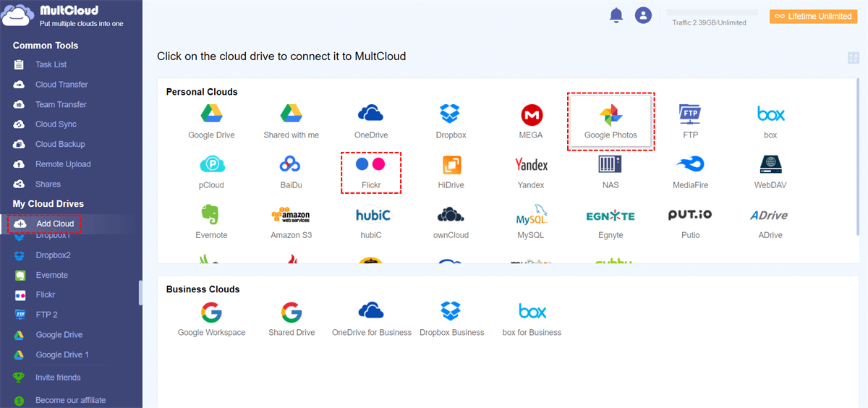Viewport: 868px width, 408px height.
Task: Open Google Drive in My Cloud Drives
Action: pyautogui.click(x=59, y=335)
